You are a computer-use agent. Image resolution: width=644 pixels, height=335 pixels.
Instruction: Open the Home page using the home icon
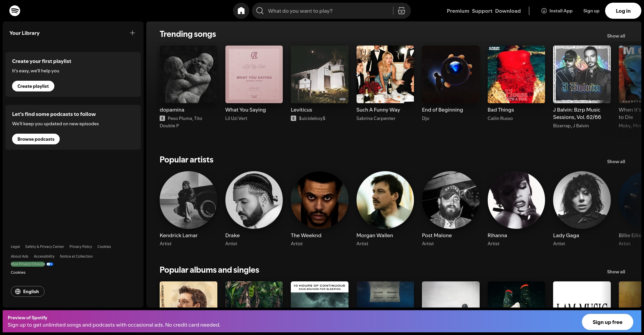241,10
